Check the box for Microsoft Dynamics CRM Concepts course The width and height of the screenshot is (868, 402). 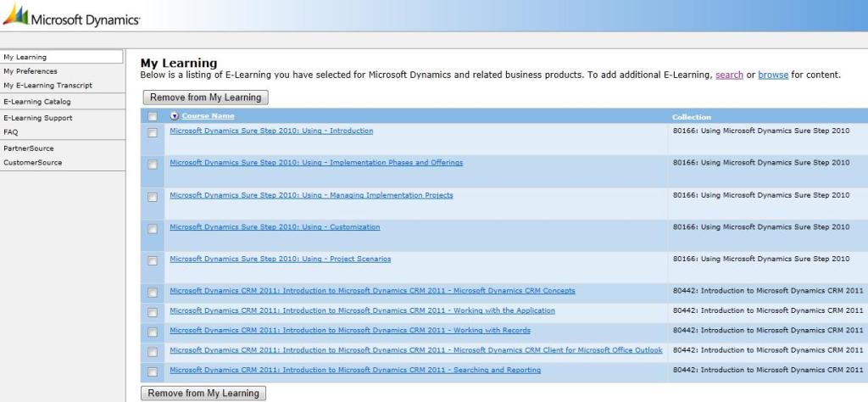[x=153, y=293]
